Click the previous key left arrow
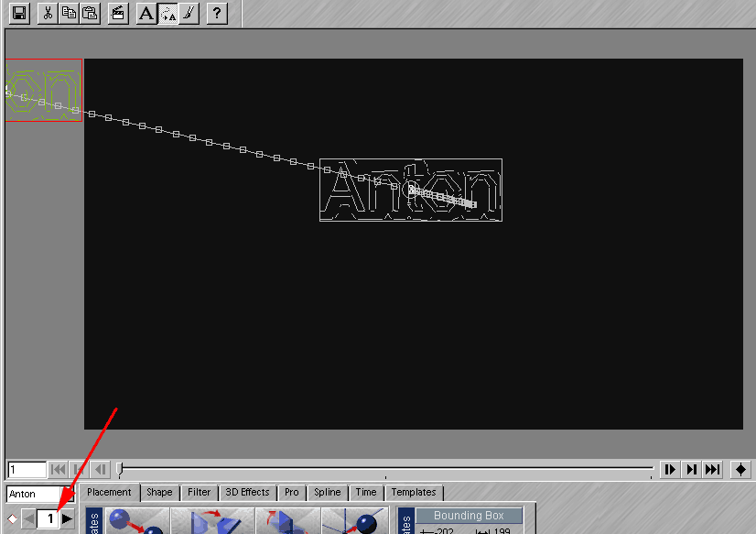The height and width of the screenshot is (534, 756). (28, 519)
